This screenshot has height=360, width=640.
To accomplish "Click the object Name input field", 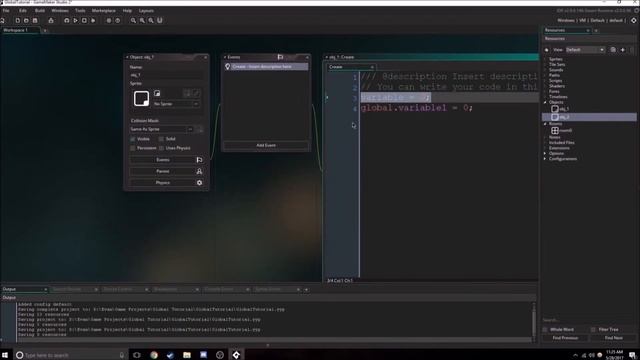I will pos(166,75).
